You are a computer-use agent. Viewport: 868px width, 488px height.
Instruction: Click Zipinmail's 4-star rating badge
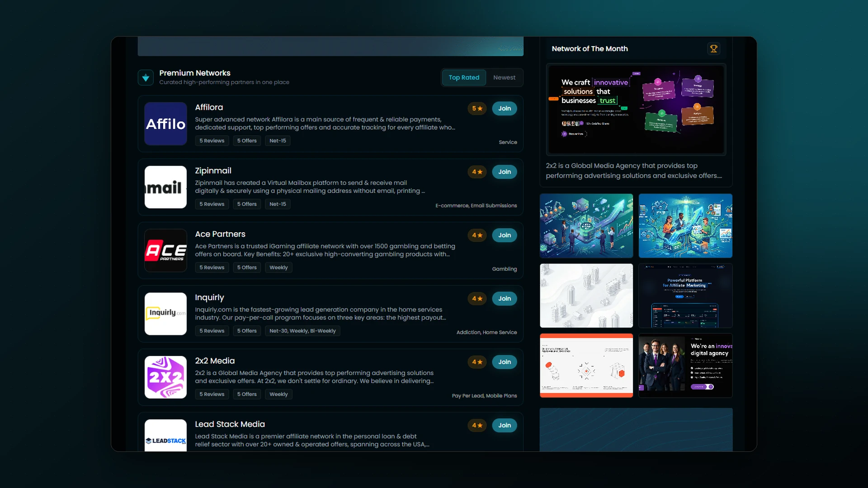pos(477,172)
